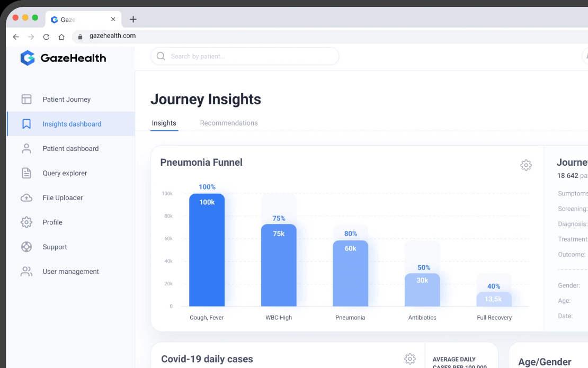Viewport: 588px width, 368px height.
Task: Click the Screening: journey label
Action: point(573,209)
